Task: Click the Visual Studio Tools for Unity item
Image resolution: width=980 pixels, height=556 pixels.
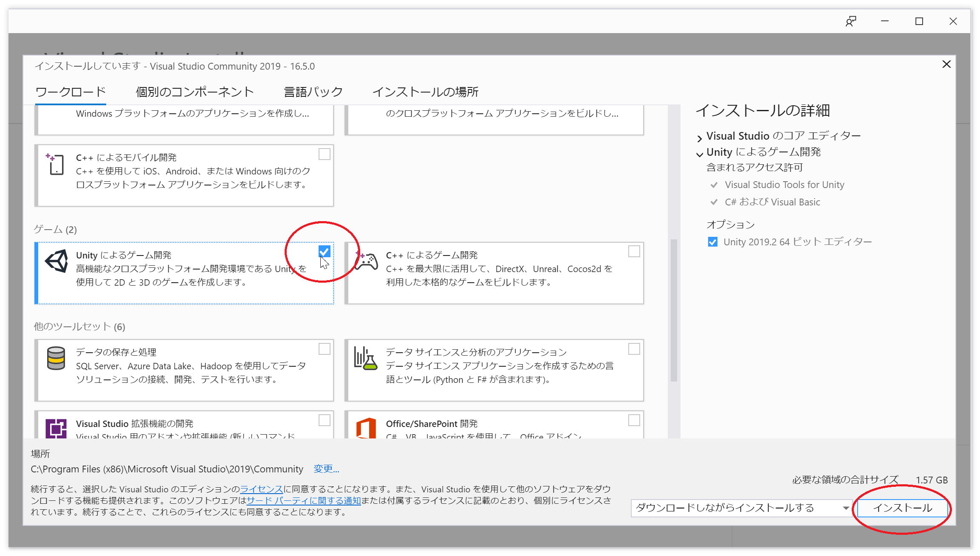Action: point(784,185)
